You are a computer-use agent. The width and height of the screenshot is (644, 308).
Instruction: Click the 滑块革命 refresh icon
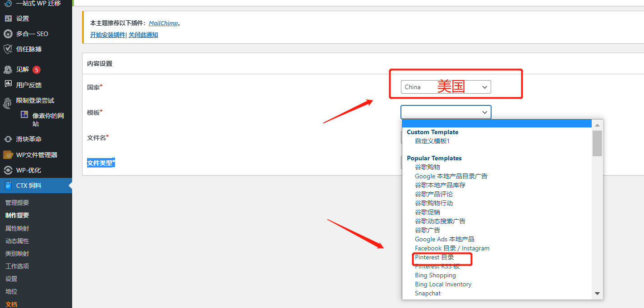8,139
